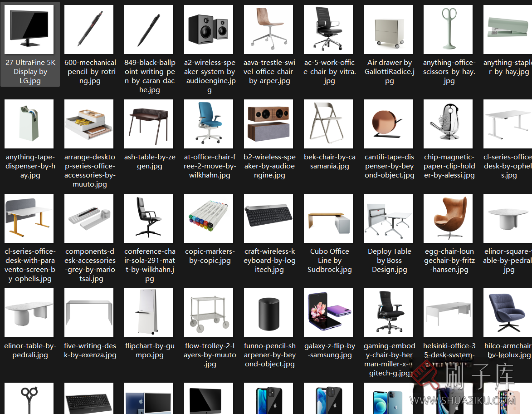
Task: Select the anything-office-scissors-by-hay file icon
Action: pyautogui.click(x=449, y=30)
